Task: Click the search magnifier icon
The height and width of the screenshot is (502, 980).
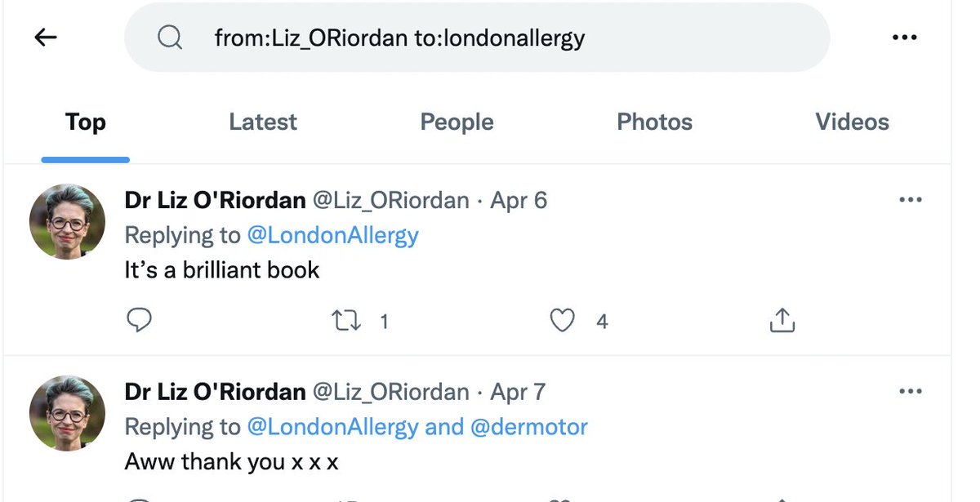Action: coord(170,38)
